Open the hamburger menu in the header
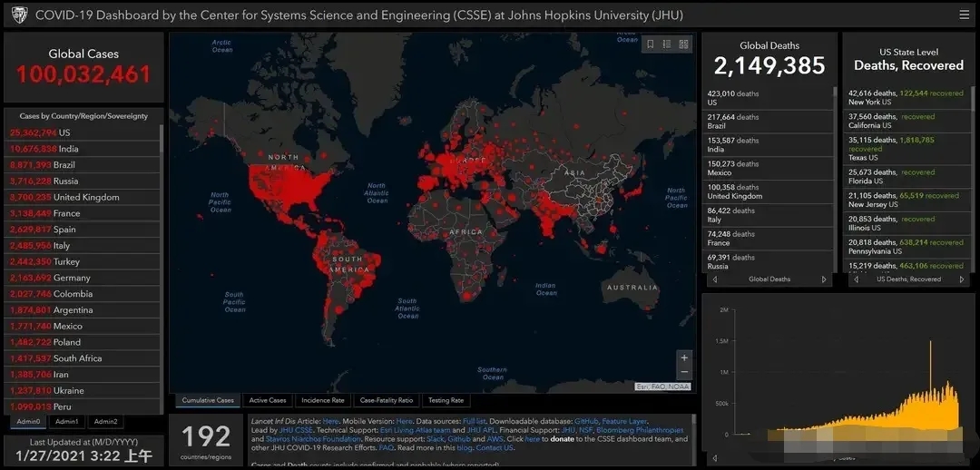Screen dimensions: 980x470 pyautogui.click(x=965, y=15)
